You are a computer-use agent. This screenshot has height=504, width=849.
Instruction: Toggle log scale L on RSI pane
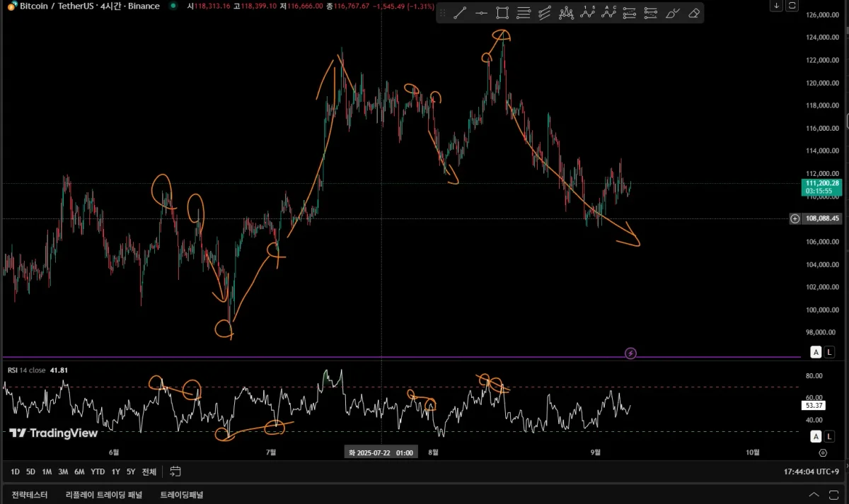pyautogui.click(x=828, y=436)
